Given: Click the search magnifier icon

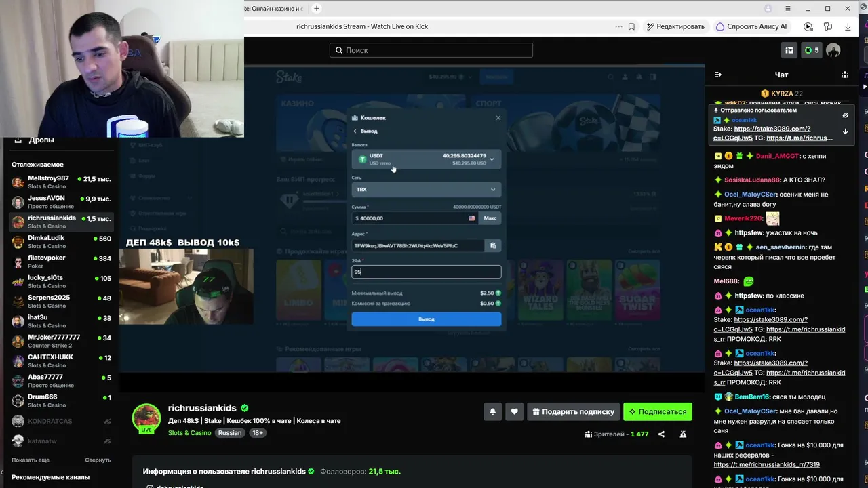Looking at the screenshot, I should pyautogui.click(x=338, y=50).
